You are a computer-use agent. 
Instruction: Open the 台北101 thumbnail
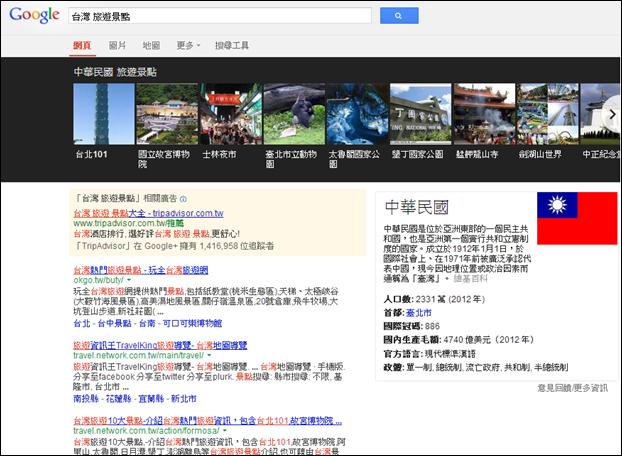(x=104, y=114)
